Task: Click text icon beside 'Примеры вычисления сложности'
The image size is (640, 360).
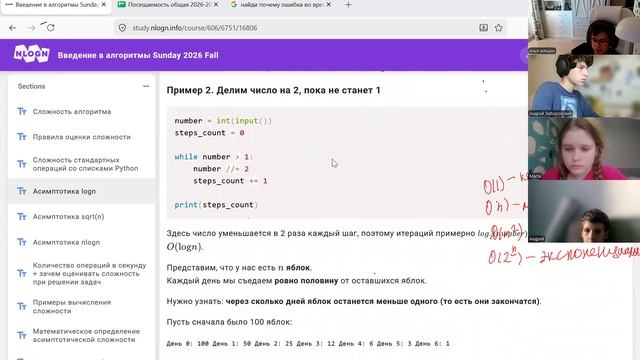Action: pyautogui.click(x=22, y=307)
